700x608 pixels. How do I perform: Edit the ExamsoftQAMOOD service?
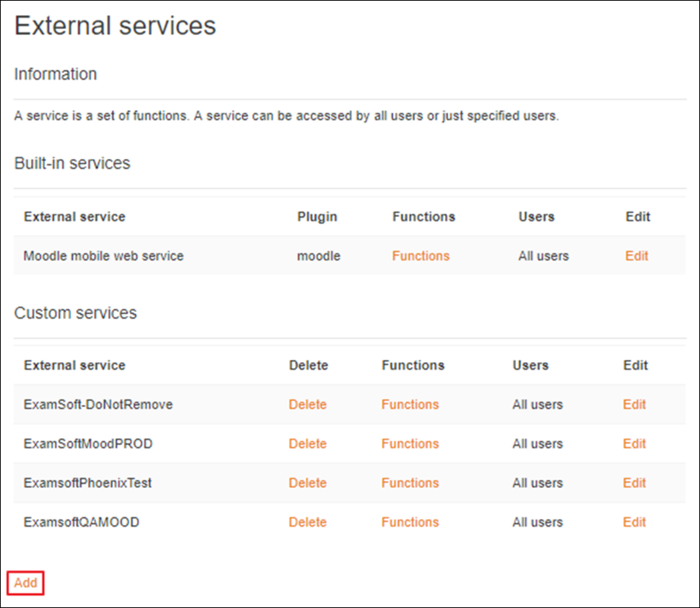click(x=634, y=522)
